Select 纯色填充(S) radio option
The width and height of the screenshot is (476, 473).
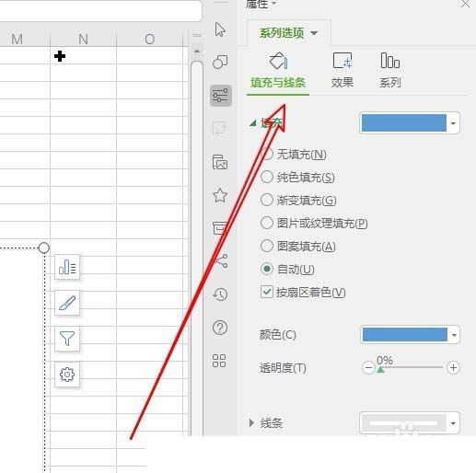[x=267, y=177]
